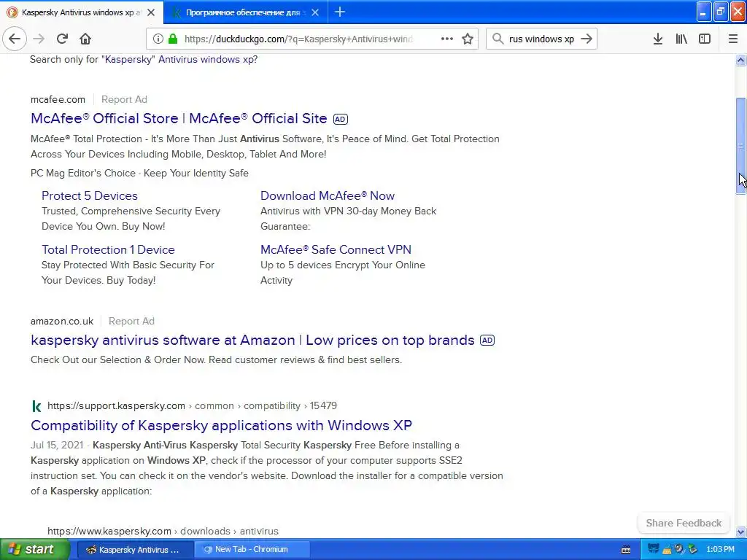Open kaspersky antivirus software at Amazon ad
Image resolution: width=747 pixels, height=560 pixels.
252,340
